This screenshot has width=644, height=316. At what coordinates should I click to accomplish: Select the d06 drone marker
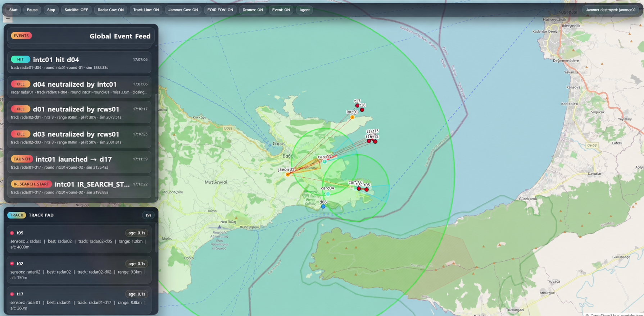click(x=323, y=207)
